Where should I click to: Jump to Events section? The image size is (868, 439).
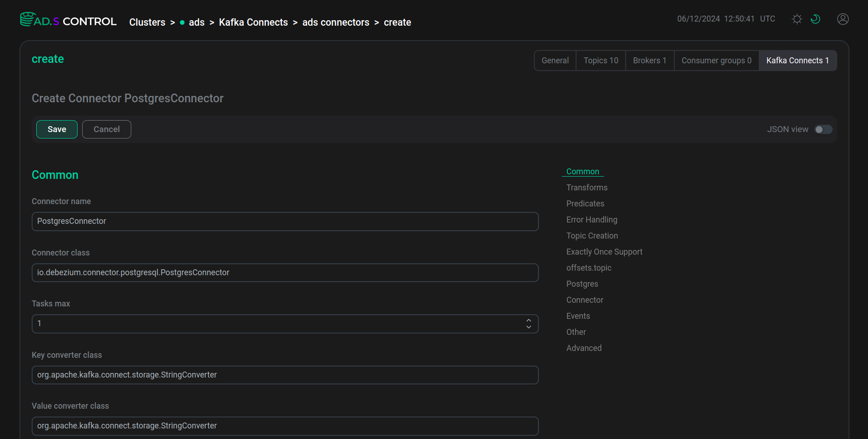[x=578, y=316]
